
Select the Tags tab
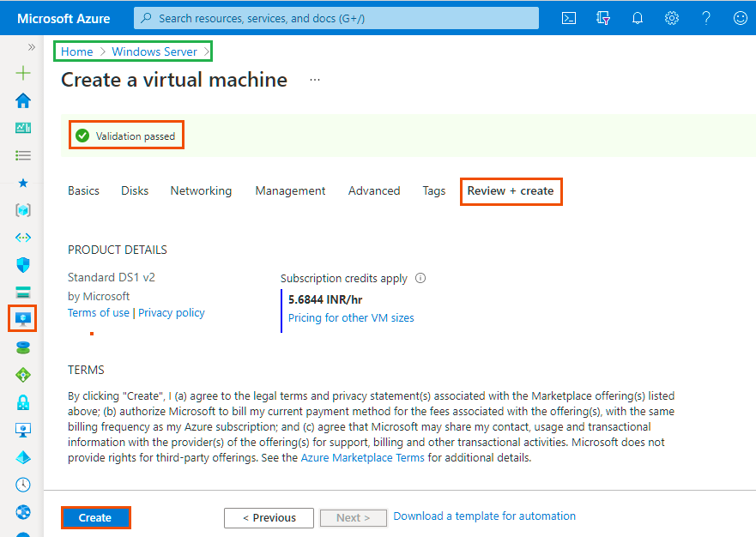pyautogui.click(x=434, y=191)
